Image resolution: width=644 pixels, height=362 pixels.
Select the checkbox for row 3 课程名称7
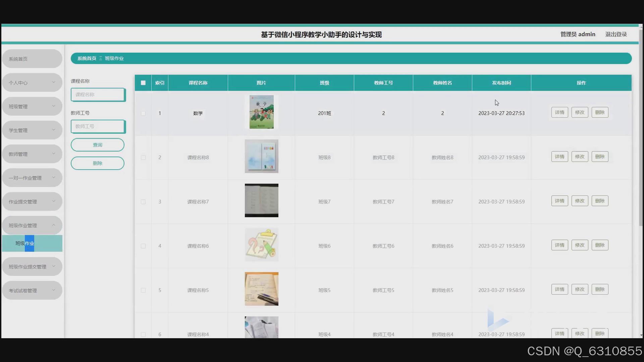143,202
